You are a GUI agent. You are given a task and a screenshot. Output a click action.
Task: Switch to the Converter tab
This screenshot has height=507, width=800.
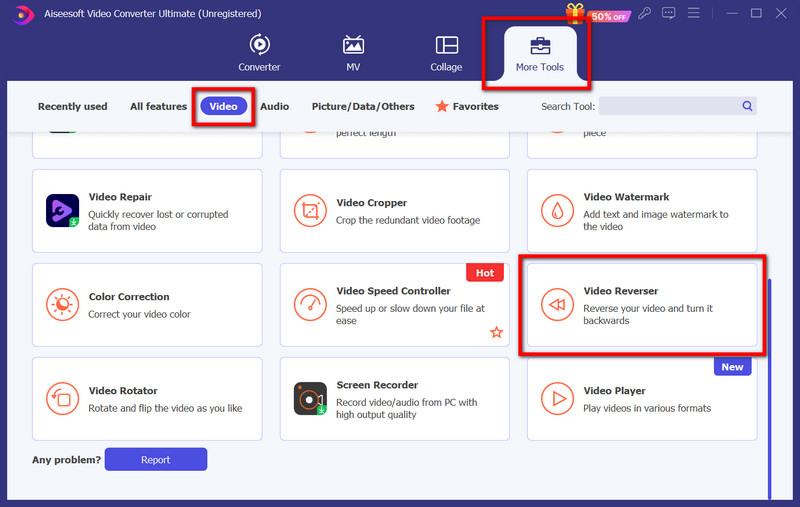click(x=259, y=53)
